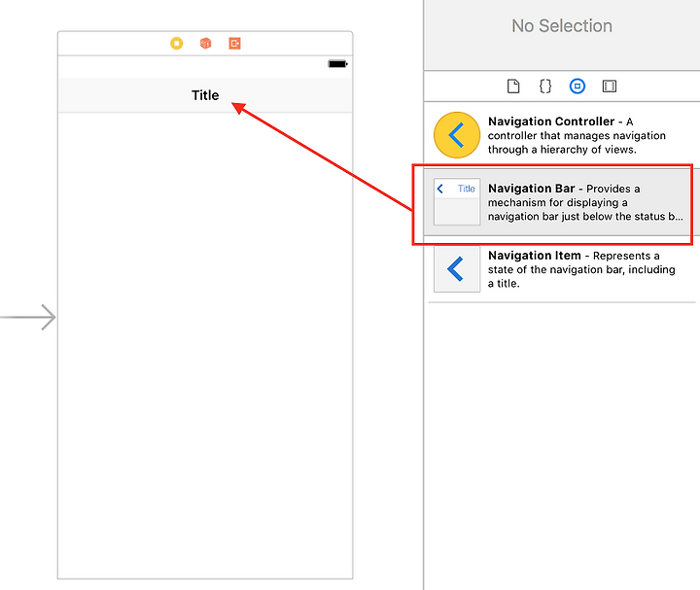Select the Navigation Bar library thumbnail
700x590 pixels.
pyautogui.click(x=457, y=202)
